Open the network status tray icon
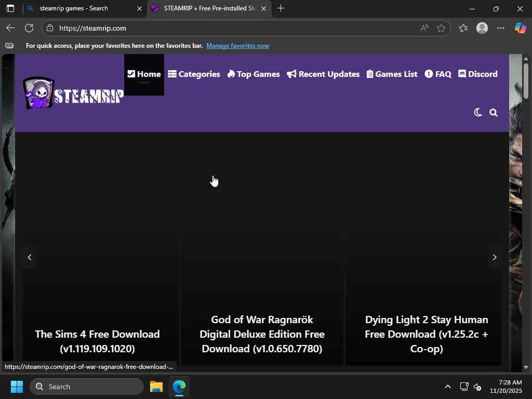Screen dimensions: 532x399 click(x=464, y=387)
